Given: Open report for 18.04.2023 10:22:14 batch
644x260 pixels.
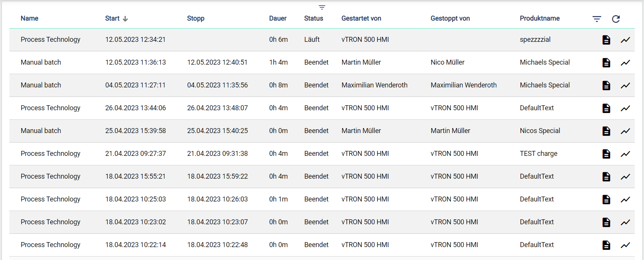Looking at the screenshot, I should tap(606, 245).
